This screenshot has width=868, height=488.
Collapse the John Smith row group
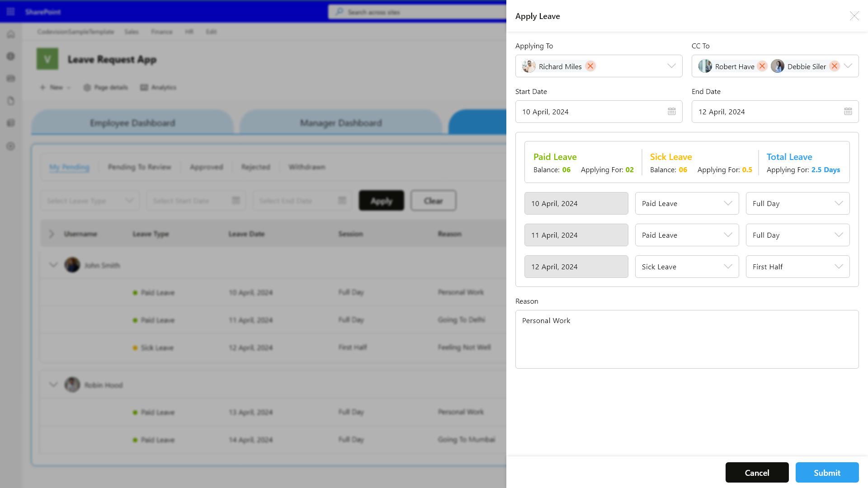[53, 265]
